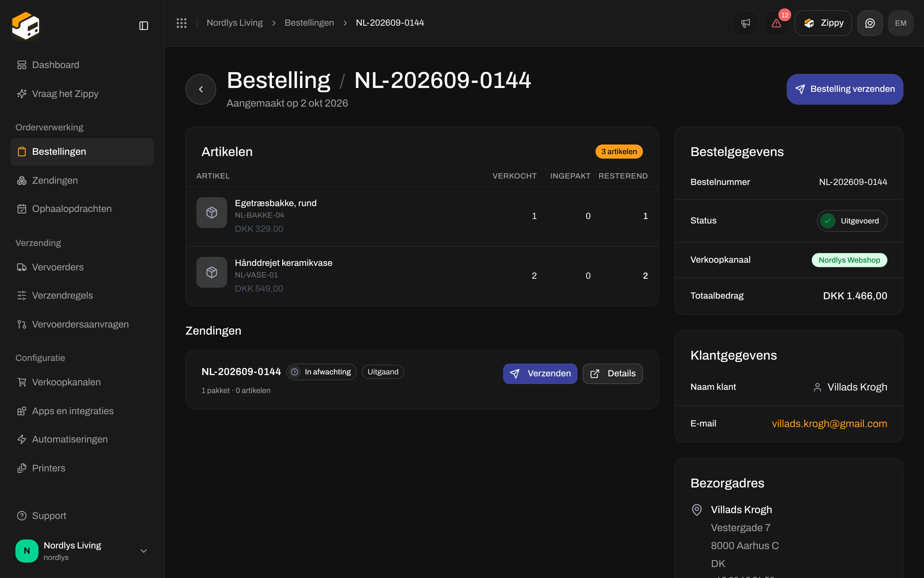Open Dashboard in sidebar
The image size is (924, 578).
click(82, 65)
